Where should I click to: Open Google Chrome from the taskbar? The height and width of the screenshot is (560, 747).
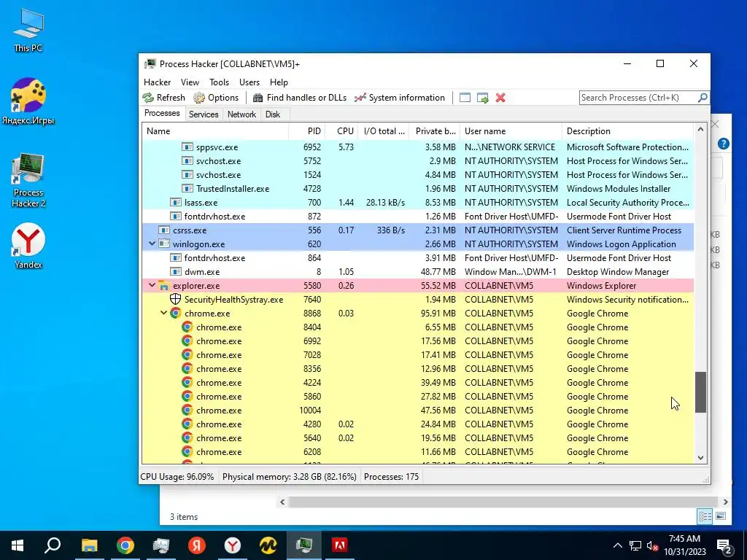point(125,545)
